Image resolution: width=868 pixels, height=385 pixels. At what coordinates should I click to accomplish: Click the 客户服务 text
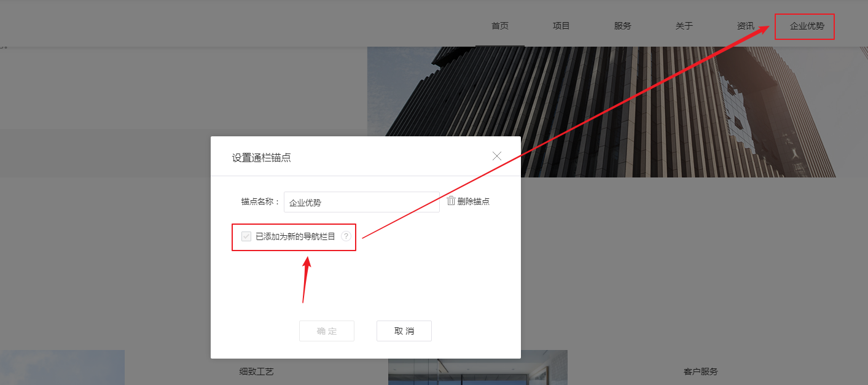coord(701,371)
